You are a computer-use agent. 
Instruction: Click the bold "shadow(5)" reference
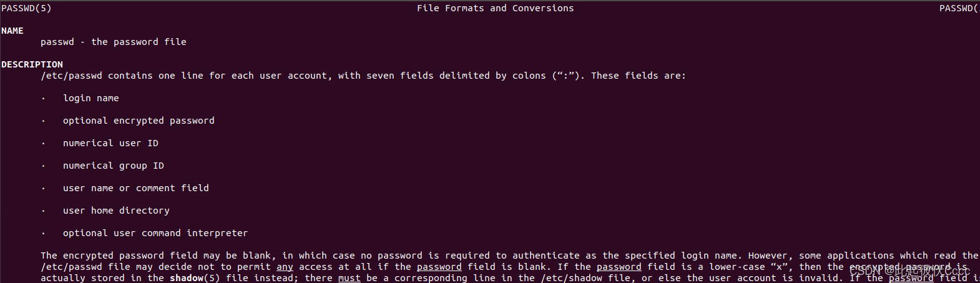click(195, 278)
